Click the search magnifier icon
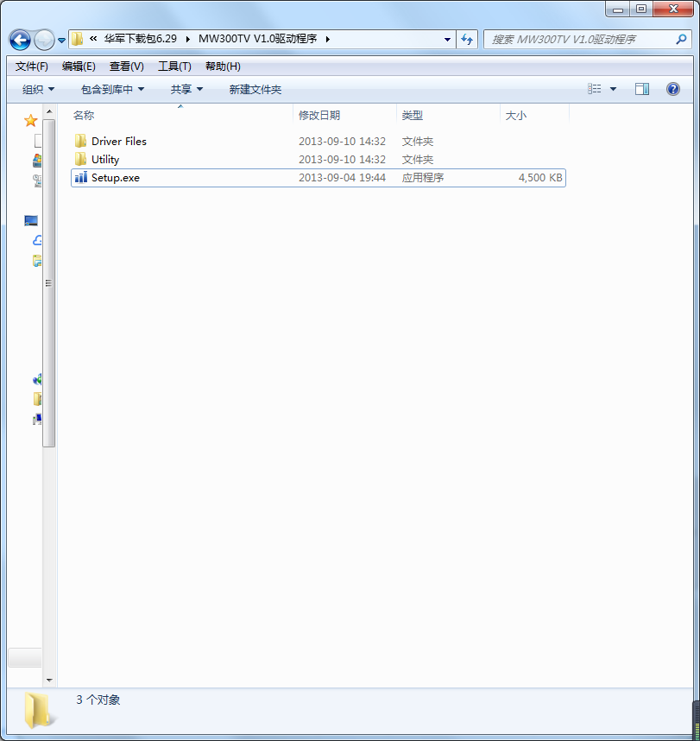Viewport: 700px width, 741px height. pyautogui.click(x=680, y=40)
